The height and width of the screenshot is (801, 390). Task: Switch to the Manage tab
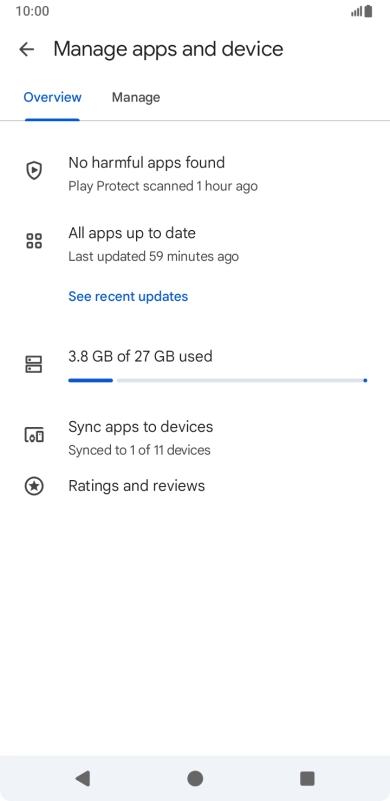pyautogui.click(x=136, y=97)
